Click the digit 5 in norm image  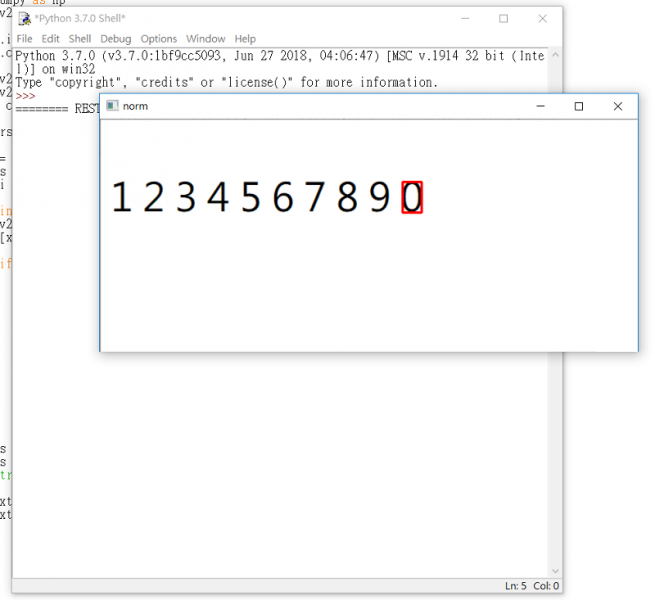pos(251,197)
